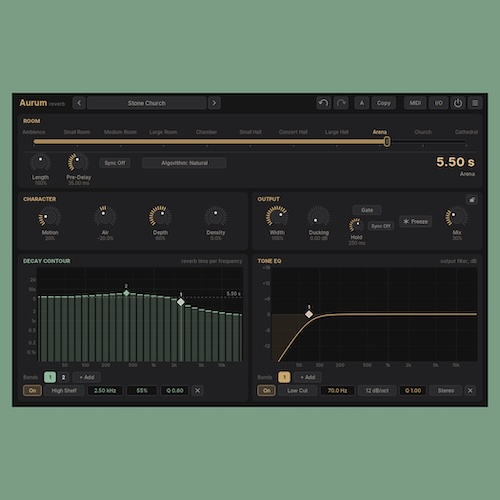The image size is (500, 500).
Task: Click the Q 1.00 field
Action: (x=413, y=390)
